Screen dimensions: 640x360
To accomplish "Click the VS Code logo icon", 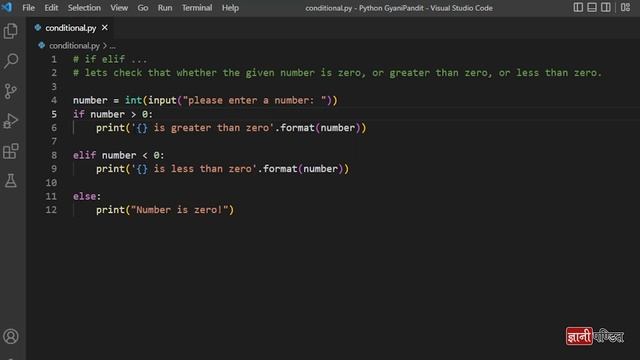I will tap(7, 7).
